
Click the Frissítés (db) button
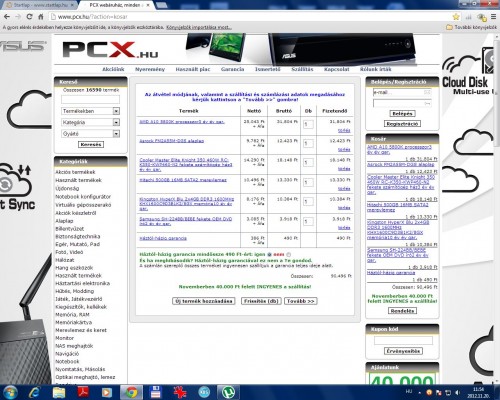click(261, 301)
